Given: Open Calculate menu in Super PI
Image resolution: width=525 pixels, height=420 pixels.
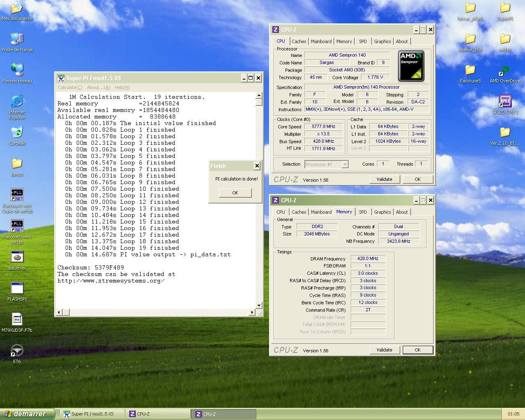Looking at the screenshot, I should (70, 87).
